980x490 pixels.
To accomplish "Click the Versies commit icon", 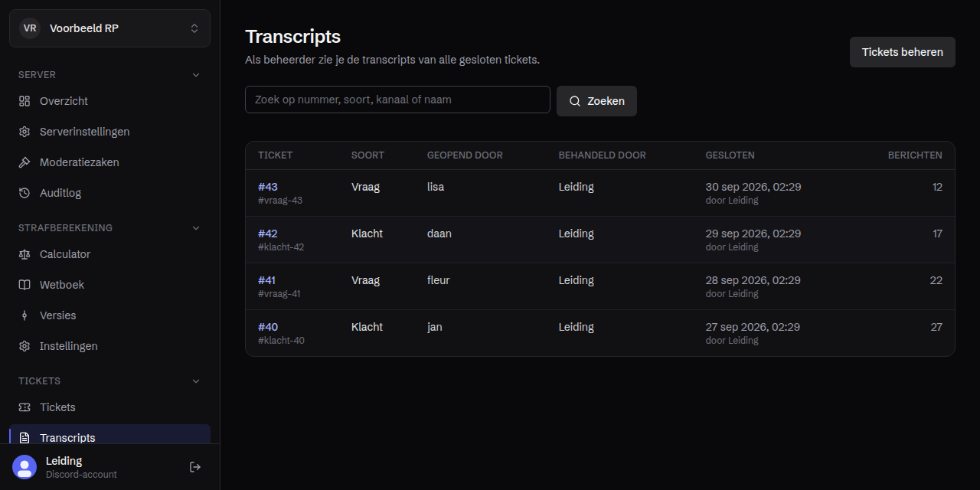I will tap(24, 315).
